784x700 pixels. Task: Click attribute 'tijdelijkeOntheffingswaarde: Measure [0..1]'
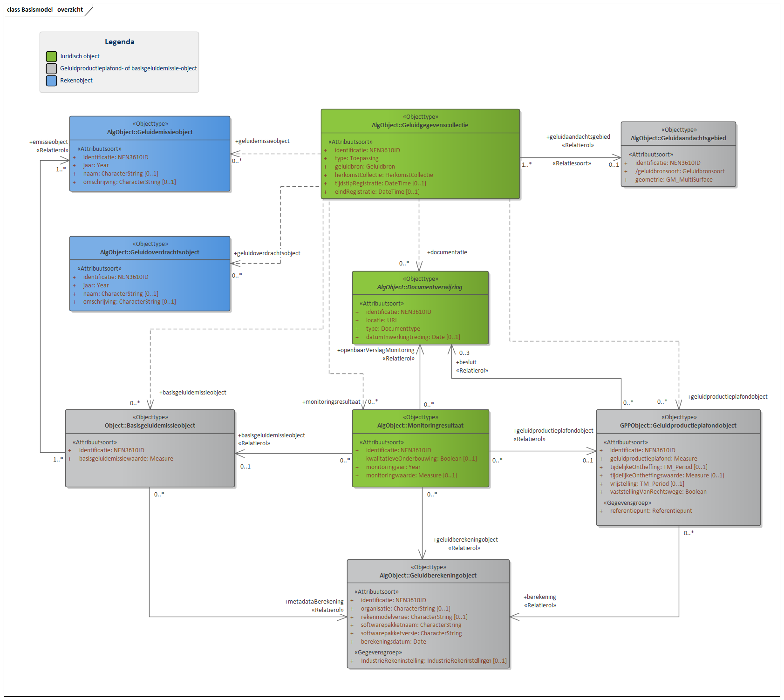pyautogui.click(x=667, y=476)
